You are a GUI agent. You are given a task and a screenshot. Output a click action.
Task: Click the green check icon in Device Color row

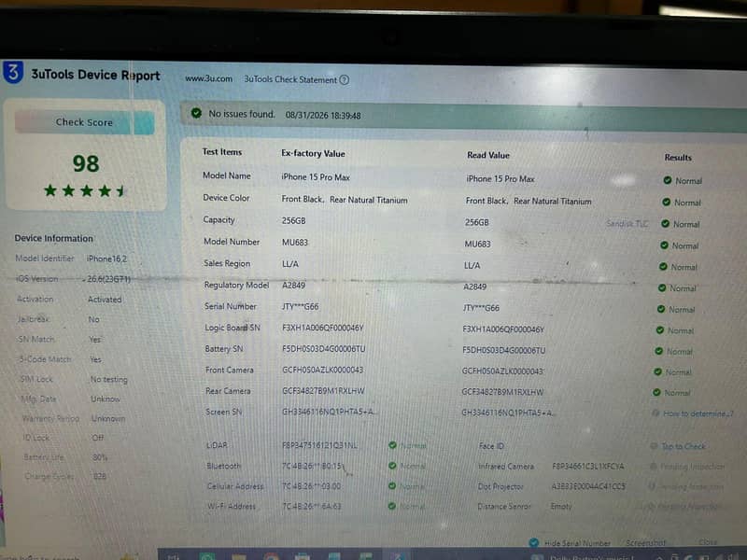(666, 202)
